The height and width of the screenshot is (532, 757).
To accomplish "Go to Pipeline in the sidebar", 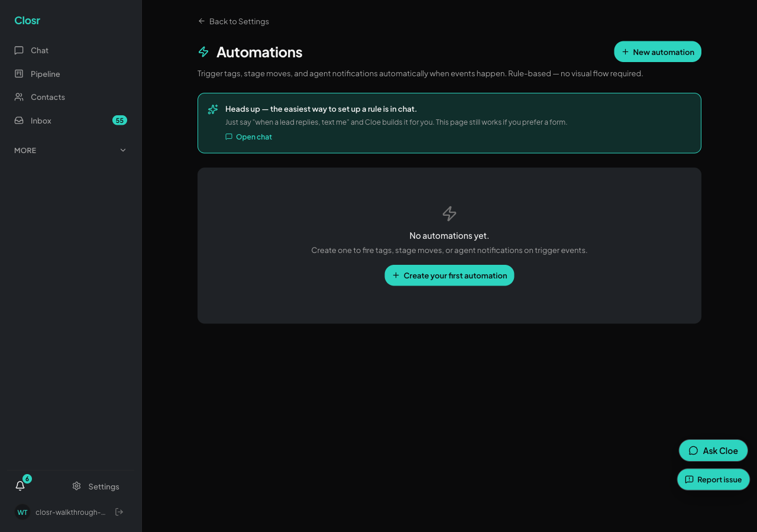I will (x=71, y=74).
